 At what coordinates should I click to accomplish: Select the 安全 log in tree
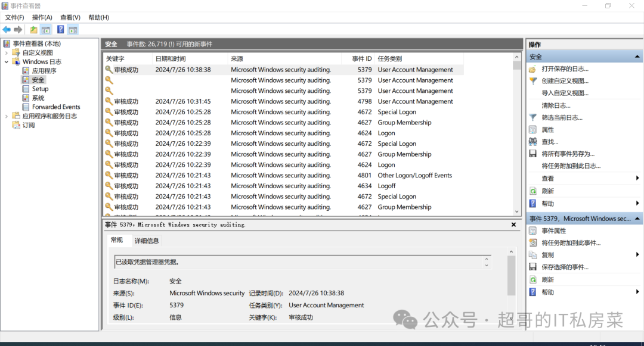pyautogui.click(x=38, y=80)
